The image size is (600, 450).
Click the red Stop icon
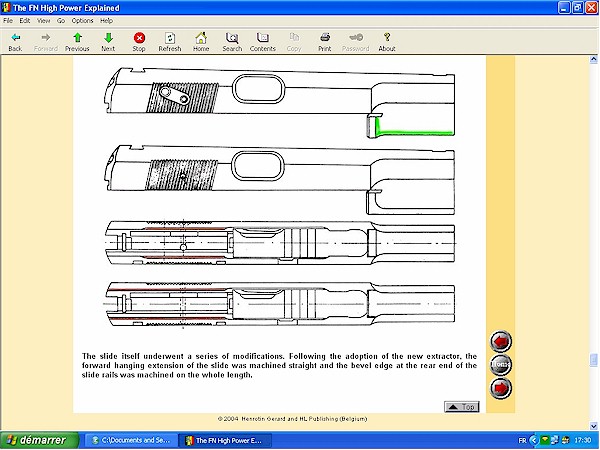[x=139, y=38]
